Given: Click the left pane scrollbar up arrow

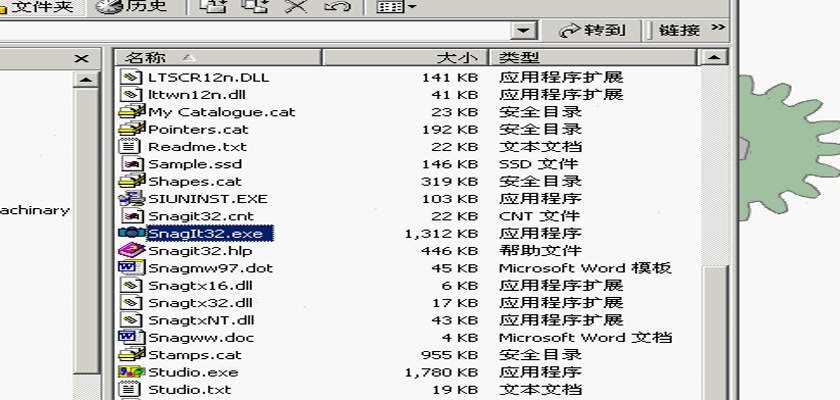Looking at the screenshot, I should [x=86, y=80].
